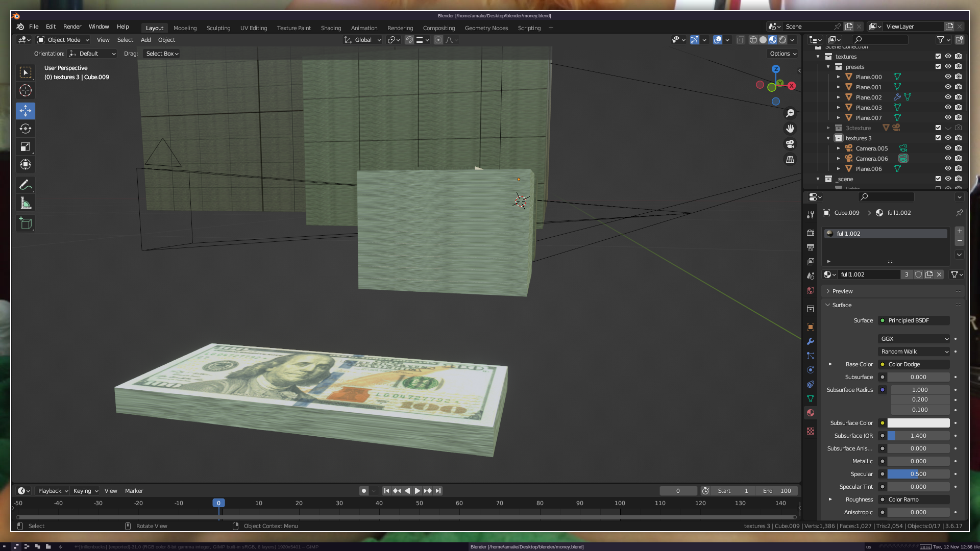The width and height of the screenshot is (980, 551).
Task: Select the Scale tool in toolbar
Action: 26,147
